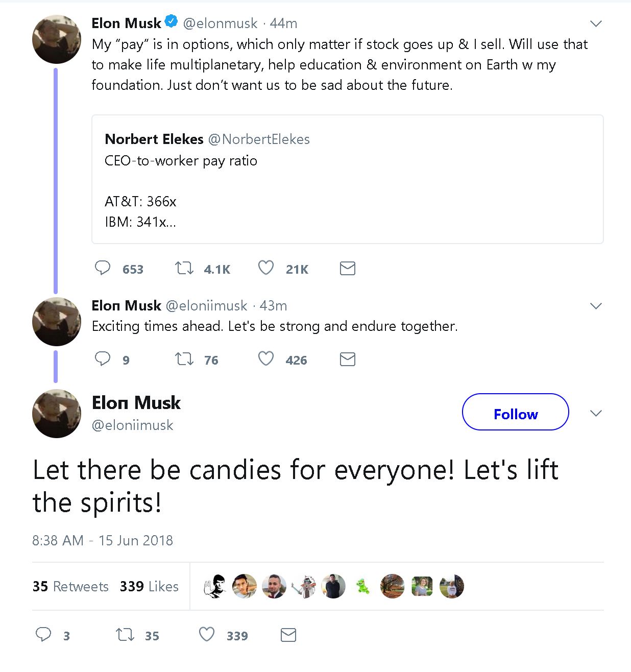The width and height of the screenshot is (631, 672).
Task: Open the dropdown menu on the first tweet
Action: point(596,23)
